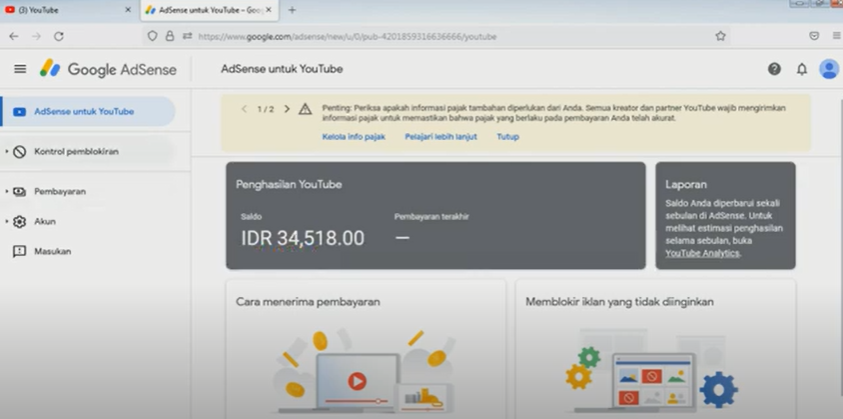This screenshot has width=843, height=419.
Task: Click the warning triangle in the notice
Action: pos(305,109)
